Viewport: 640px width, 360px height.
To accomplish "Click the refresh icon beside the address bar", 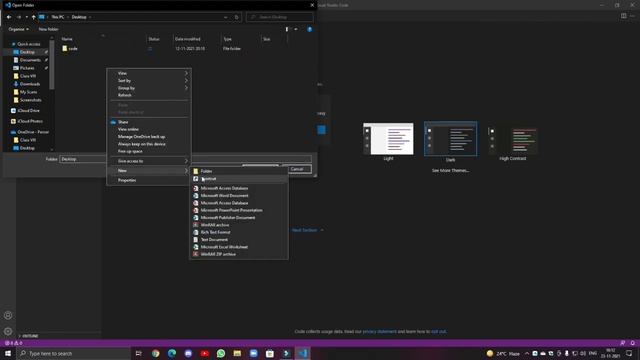I will pos(236,17).
